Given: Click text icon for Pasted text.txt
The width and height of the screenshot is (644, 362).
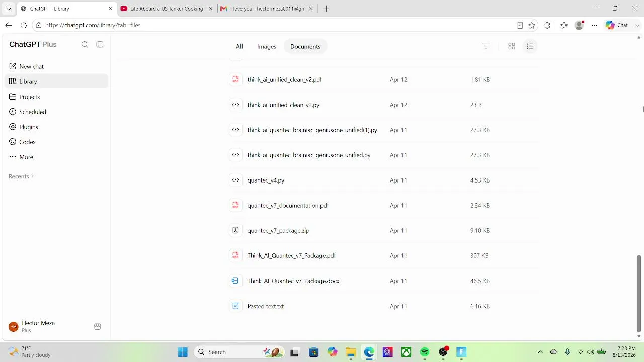Looking at the screenshot, I should coord(235,306).
